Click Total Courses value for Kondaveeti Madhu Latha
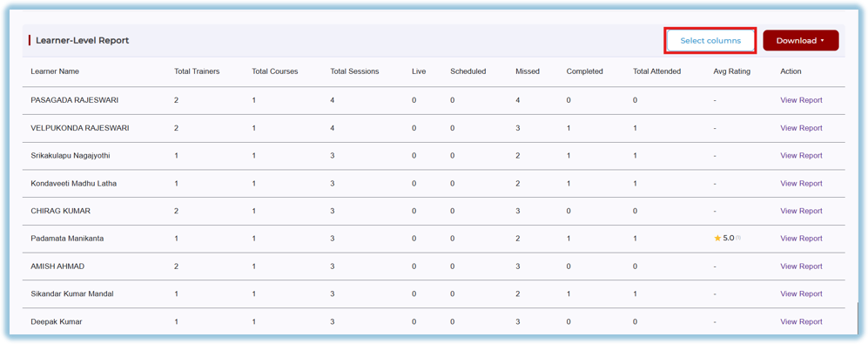Image resolution: width=868 pixels, height=344 pixels. tap(253, 184)
